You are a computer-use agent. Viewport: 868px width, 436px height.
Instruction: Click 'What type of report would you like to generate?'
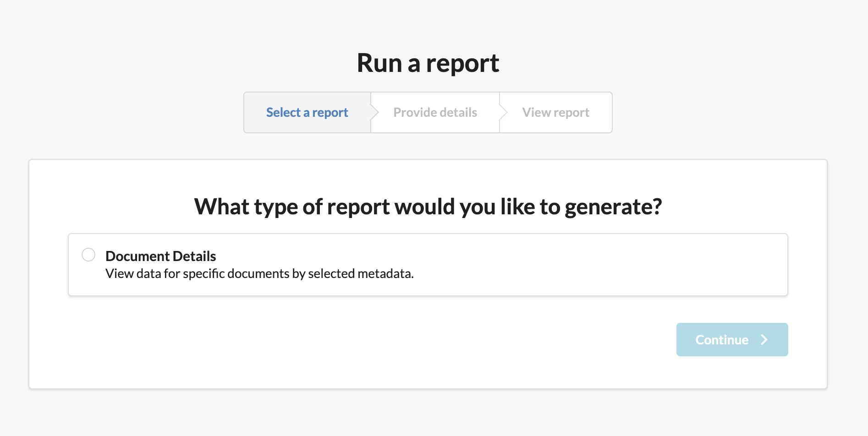(428, 207)
